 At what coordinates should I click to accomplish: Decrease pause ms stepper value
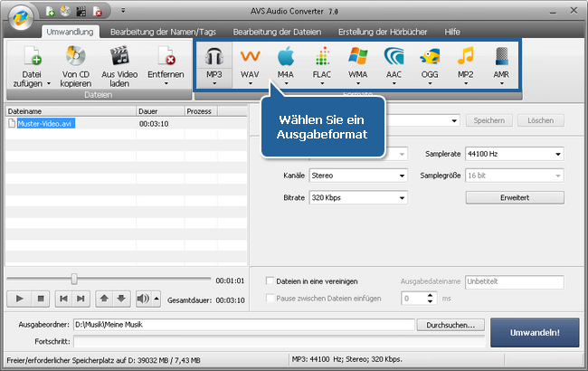pos(430,301)
